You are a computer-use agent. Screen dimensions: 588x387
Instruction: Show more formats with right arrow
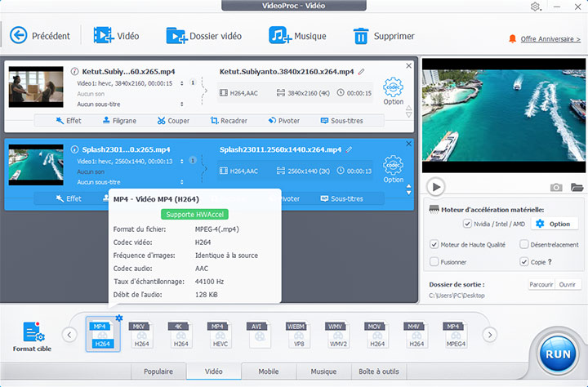[x=490, y=335]
